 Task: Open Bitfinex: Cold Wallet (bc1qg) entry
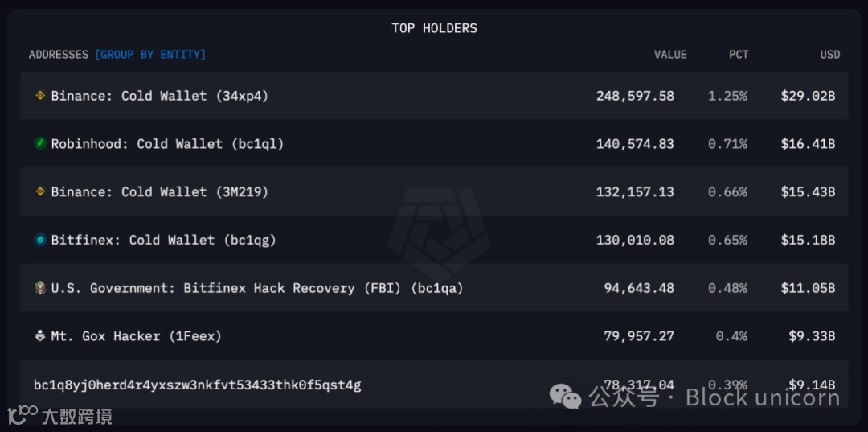click(x=163, y=240)
